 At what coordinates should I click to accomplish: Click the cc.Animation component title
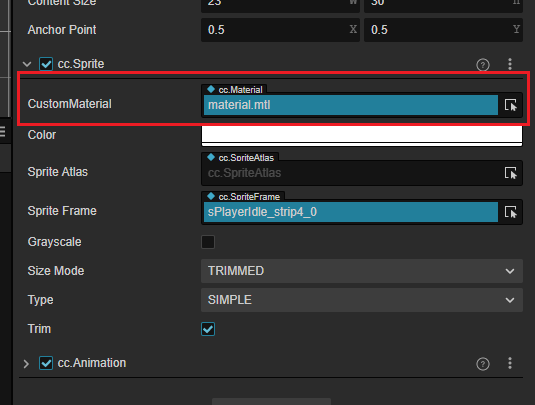[x=92, y=363]
